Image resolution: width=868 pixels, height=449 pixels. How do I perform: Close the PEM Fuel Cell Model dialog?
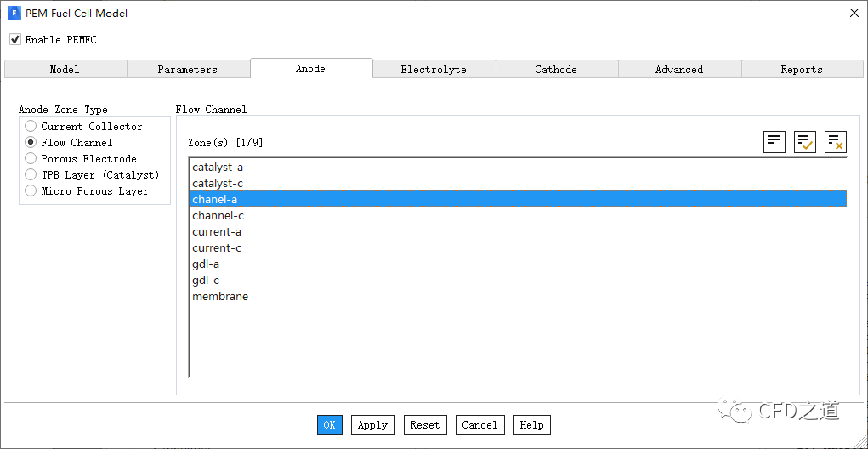click(x=854, y=13)
